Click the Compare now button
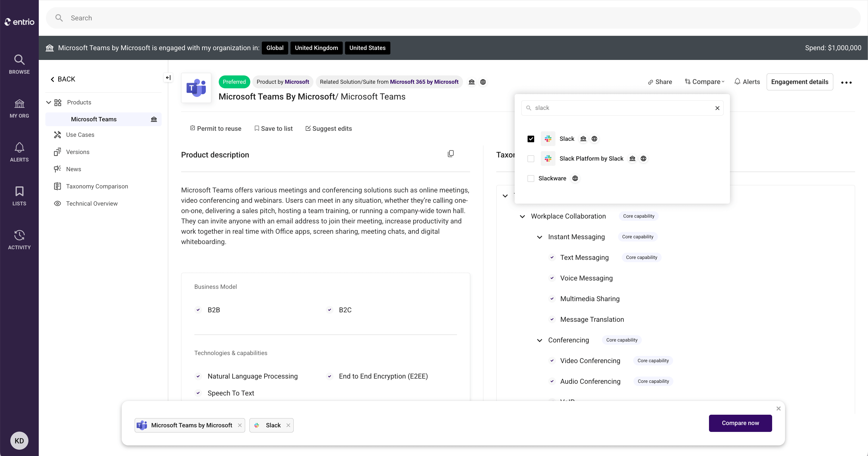Screen dimensions: 868x456 [740, 423]
